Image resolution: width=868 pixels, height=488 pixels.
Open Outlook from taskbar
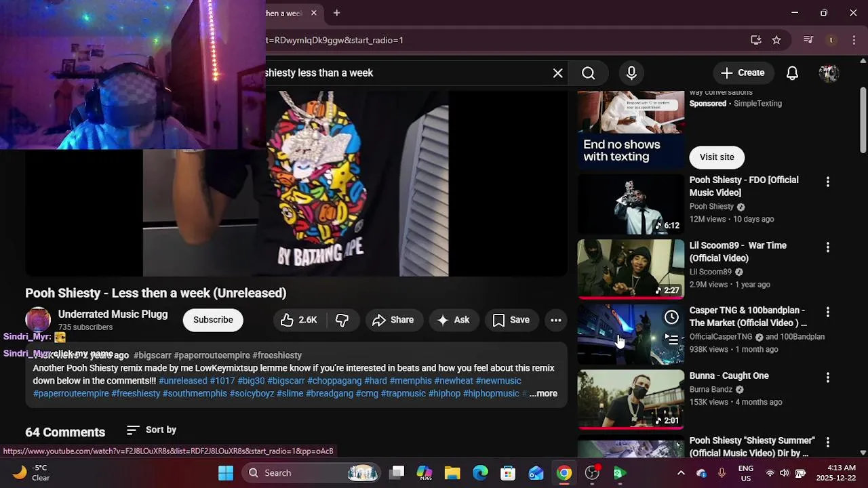[x=536, y=473]
